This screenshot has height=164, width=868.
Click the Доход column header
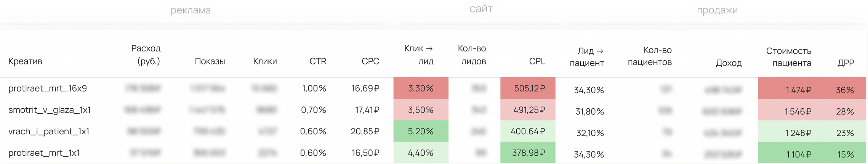(729, 63)
